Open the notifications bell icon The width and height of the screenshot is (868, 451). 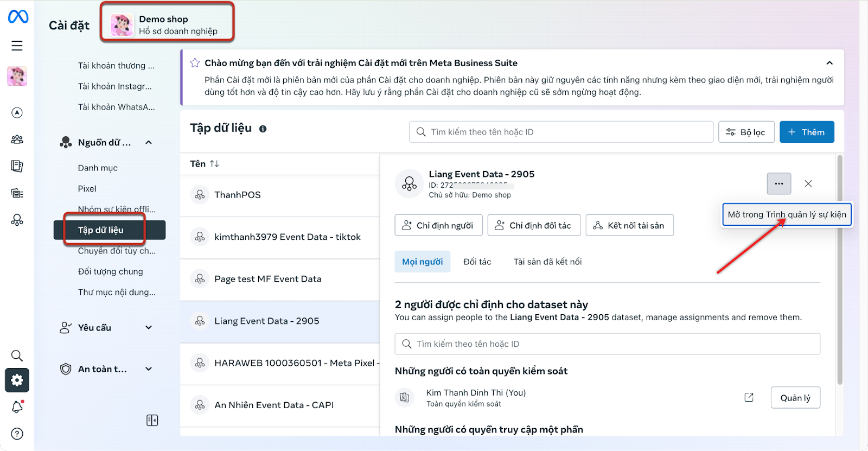[x=17, y=406]
